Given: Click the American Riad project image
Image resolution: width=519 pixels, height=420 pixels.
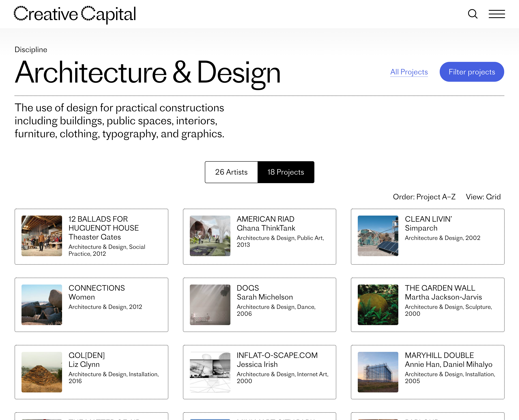Looking at the screenshot, I should click(x=210, y=236).
